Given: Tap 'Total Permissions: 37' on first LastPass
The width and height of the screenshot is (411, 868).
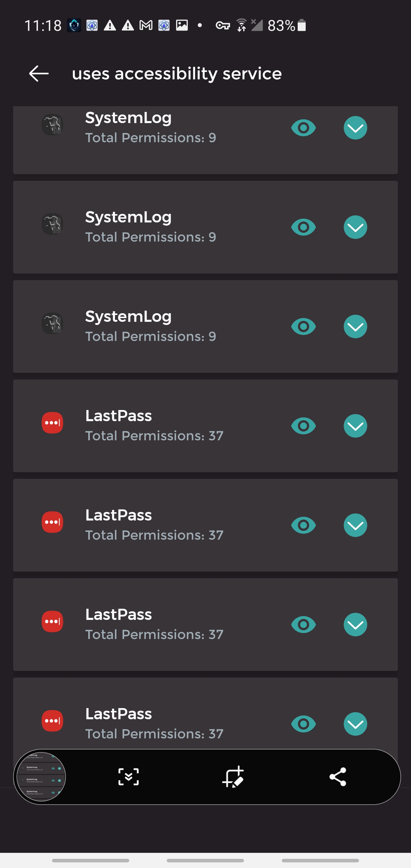Looking at the screenshot, I should tap(154, 436).
